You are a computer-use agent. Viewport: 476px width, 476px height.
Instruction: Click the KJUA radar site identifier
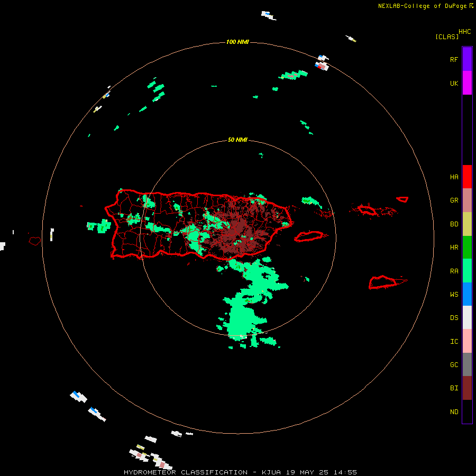[271, 472]
